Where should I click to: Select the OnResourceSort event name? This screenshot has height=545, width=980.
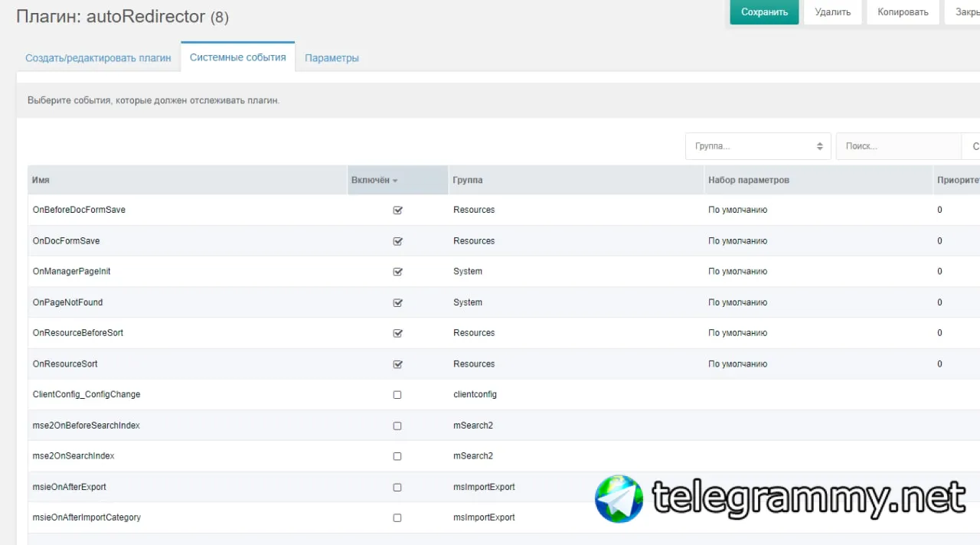tap(65, 364)
